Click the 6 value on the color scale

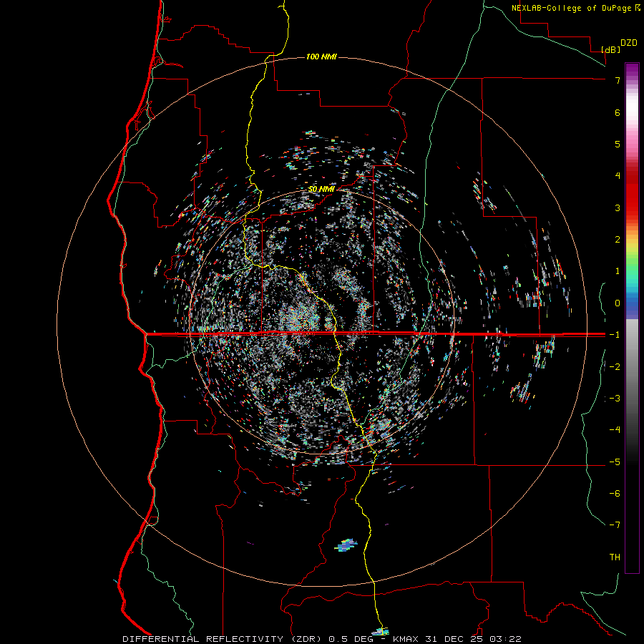(x=618, y=112)
